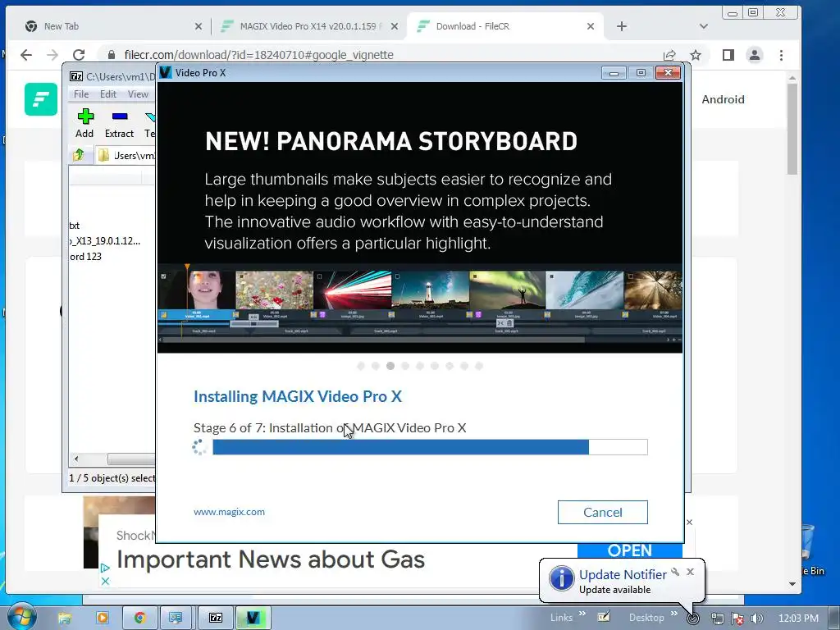The width and height of the screenshot is (840, 630).
Task: View site information lock icon
Action: click(112, 55)
